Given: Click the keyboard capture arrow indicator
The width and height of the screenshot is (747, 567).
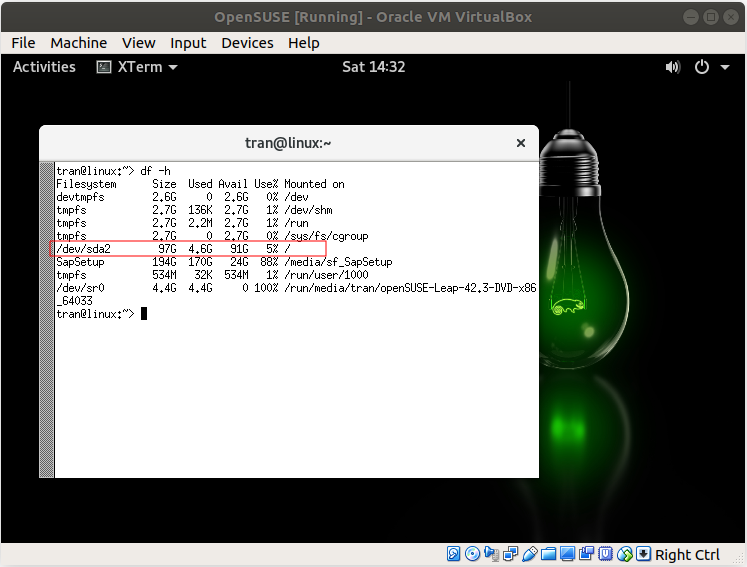Looking at the screenshot, I should [643, 554].
